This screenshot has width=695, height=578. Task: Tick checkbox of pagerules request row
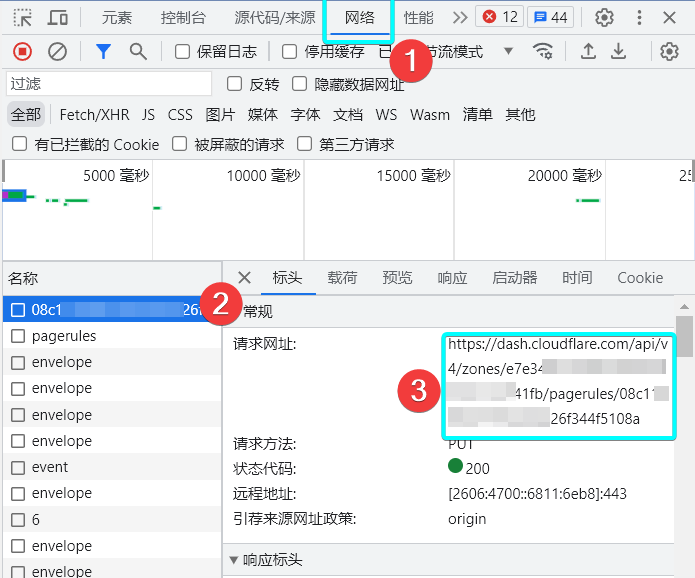point(18,336)
